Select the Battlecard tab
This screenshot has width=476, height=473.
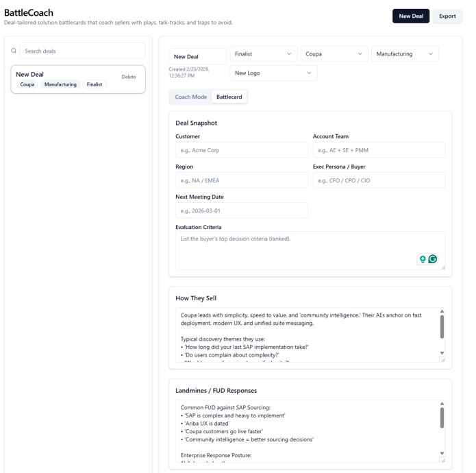229,97
